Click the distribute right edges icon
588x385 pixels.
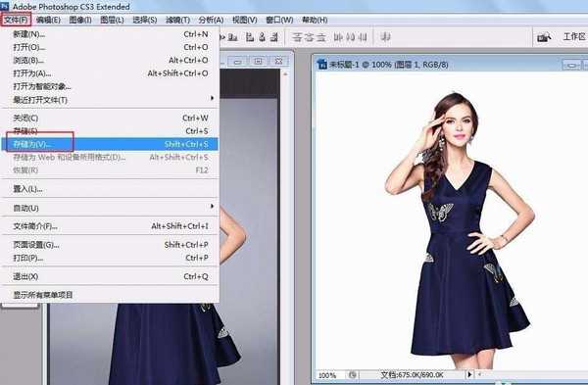coord(363,37)
